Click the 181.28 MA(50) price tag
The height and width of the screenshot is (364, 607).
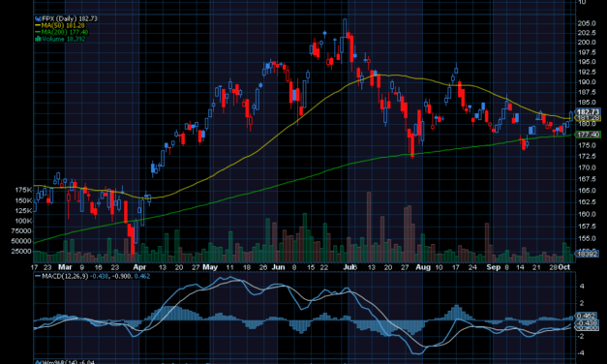pyautogui.click(x=588, y=118)
